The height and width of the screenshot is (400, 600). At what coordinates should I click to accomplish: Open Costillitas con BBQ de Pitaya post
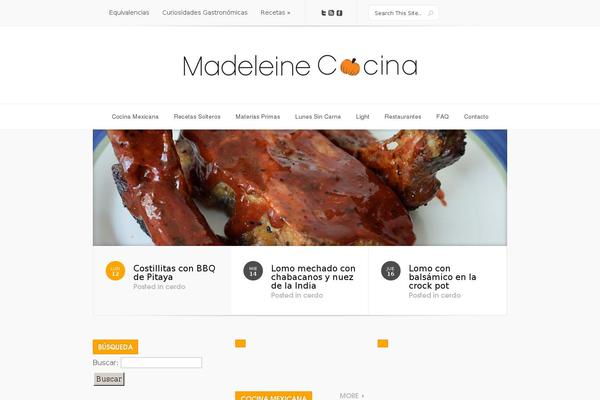(x=174, y=273)
